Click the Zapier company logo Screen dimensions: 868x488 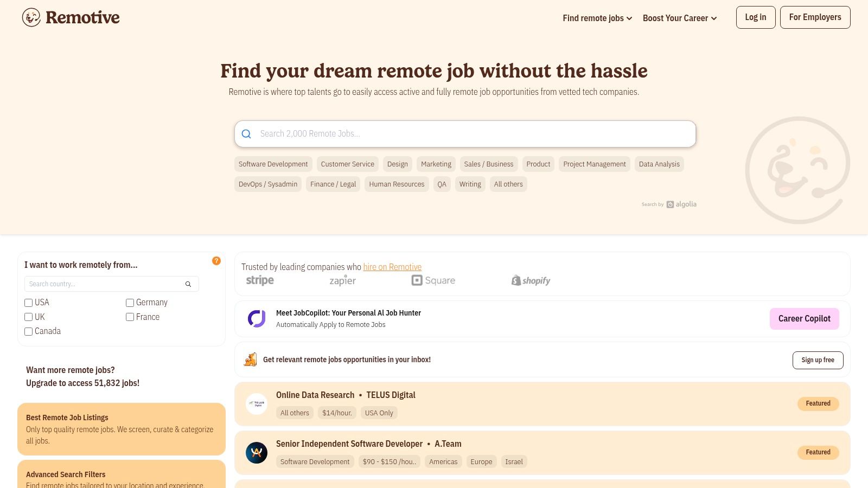[x=343, y=280]
